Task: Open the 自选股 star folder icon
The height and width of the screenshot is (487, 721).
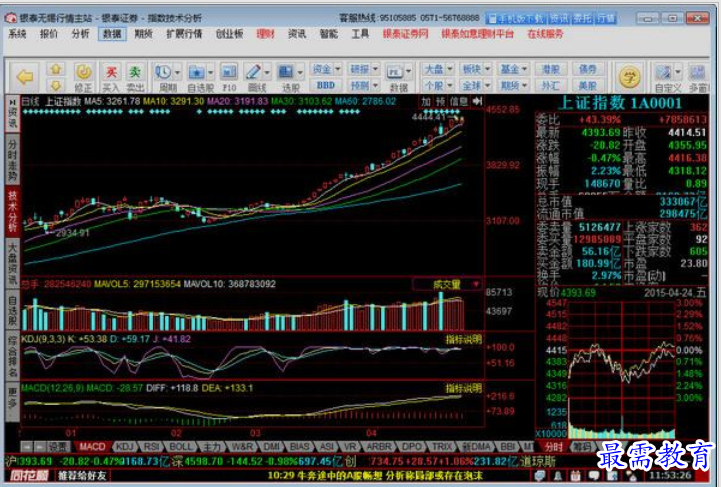Action: pos(197,73)
